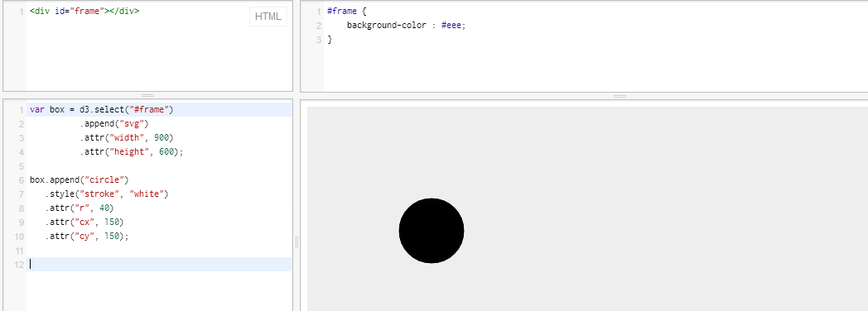Viewport: 868px width, 311px height.
Task: Click the #eee color value in CSS
Action: tap(454, 26)
